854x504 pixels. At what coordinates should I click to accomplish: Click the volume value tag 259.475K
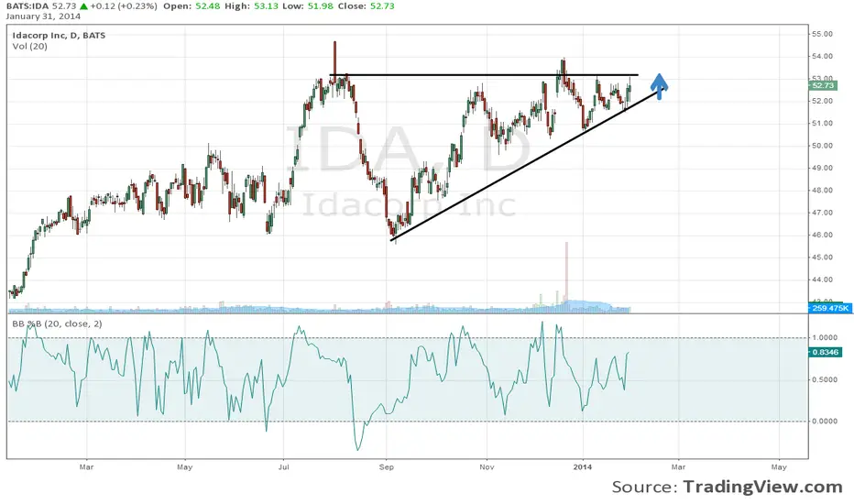coord(830,309)
